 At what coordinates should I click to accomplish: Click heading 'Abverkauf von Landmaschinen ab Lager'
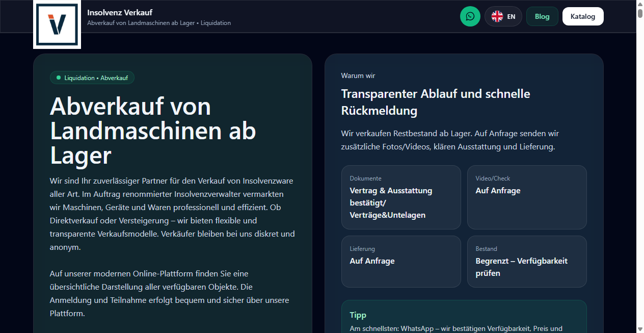tap(153, 131)
